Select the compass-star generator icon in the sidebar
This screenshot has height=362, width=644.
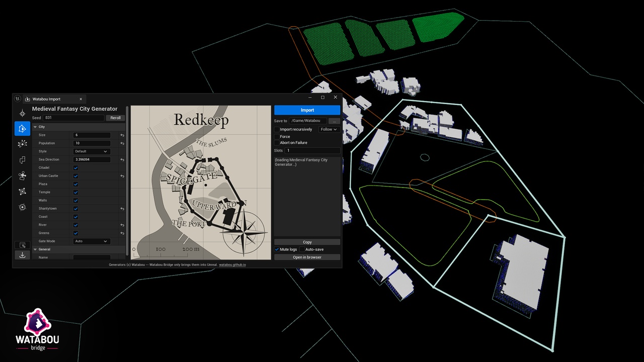22,113
